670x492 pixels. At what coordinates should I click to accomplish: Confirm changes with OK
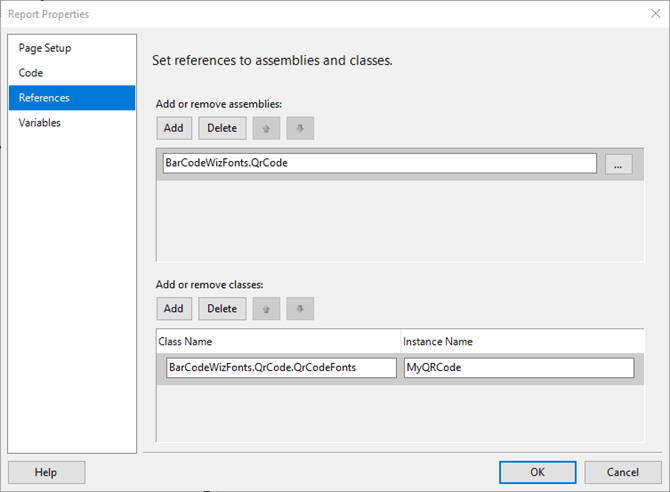coord(538,472)
